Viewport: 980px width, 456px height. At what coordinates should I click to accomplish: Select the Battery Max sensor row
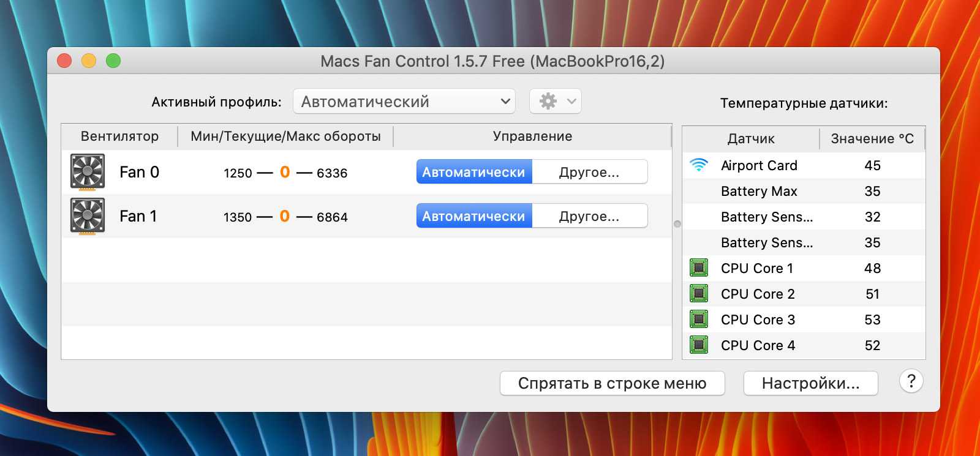(802, 192)
